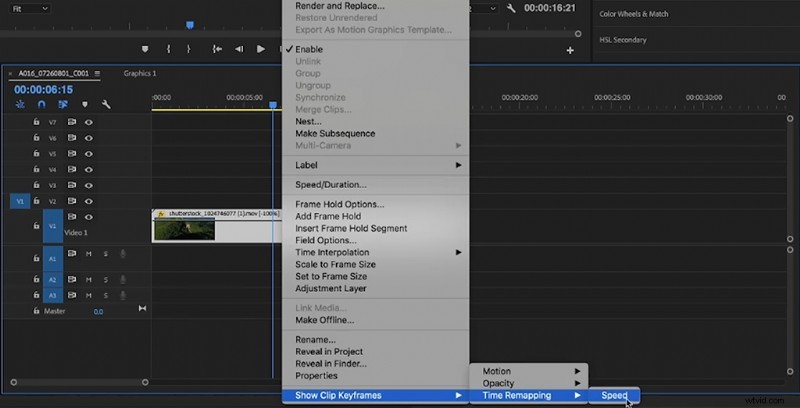Screen dimensions: 800x408
Task: Click Add Marker button in program monitor
Action: point(145,49)
